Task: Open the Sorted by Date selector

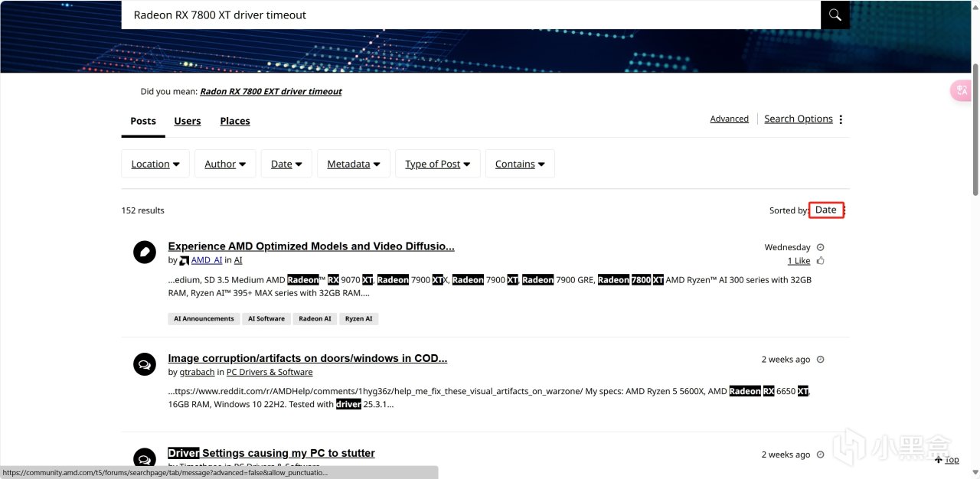Action: (826, 210)
